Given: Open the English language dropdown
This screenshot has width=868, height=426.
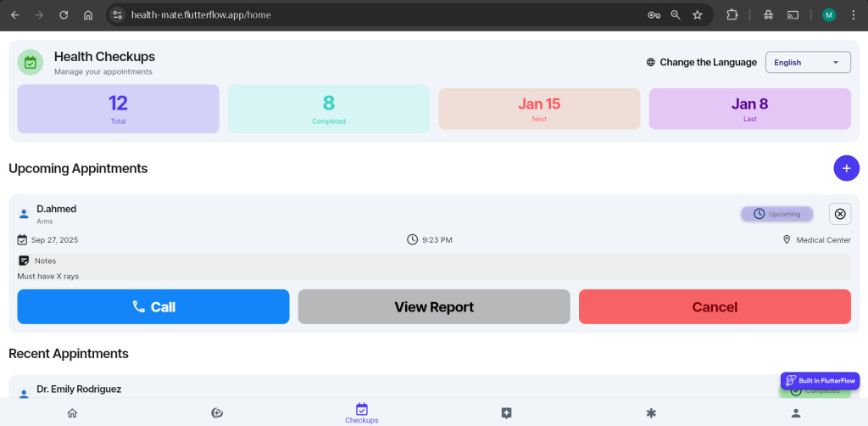Looking at the screenshot, I should 807,62.
